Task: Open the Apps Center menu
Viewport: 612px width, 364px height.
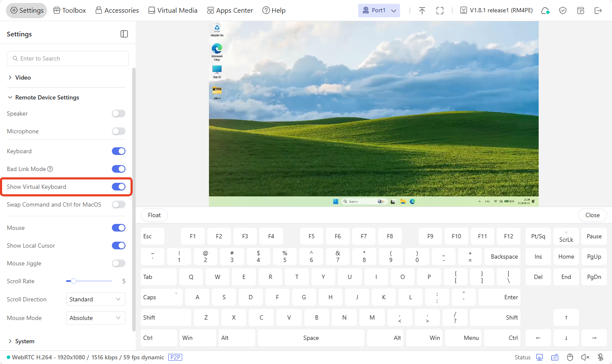Action: 230,11
